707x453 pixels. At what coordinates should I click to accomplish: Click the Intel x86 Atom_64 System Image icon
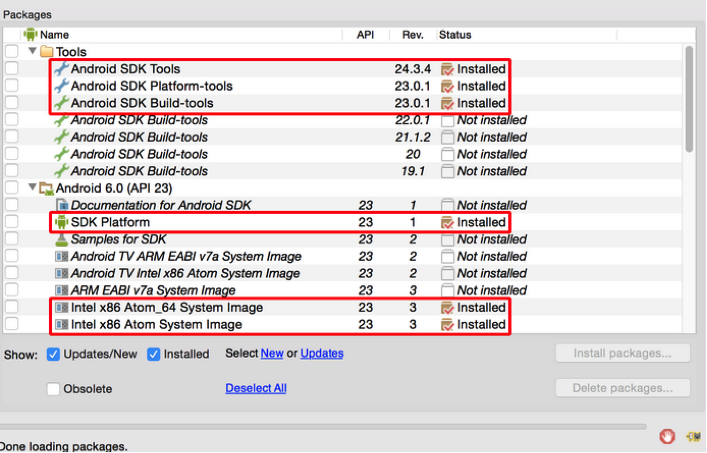61,308
